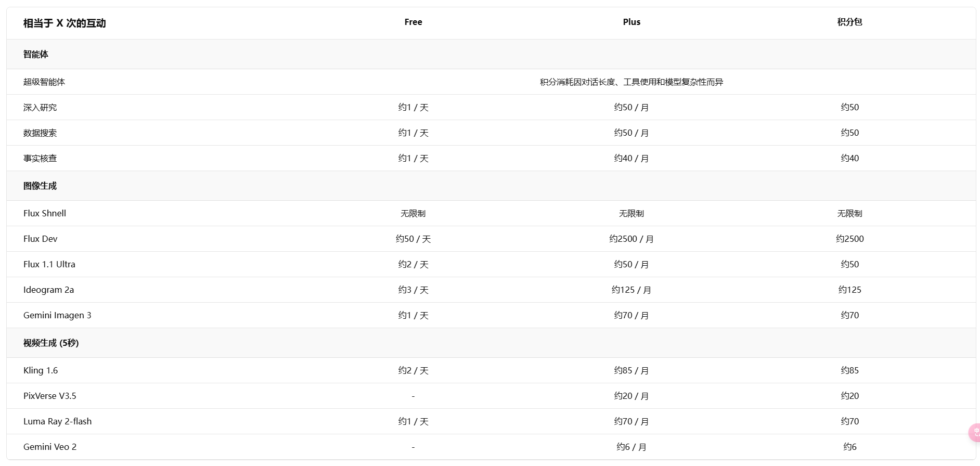The image size is (980, 466).
Task: Click PixVerse V3.5 Plus value 约20 / 月
Action: click(631, 396)
